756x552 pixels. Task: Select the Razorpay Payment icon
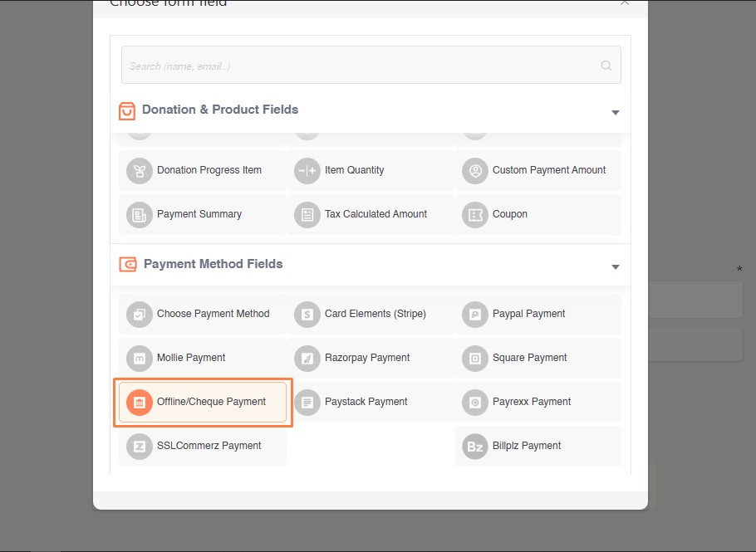click(307, 359)
